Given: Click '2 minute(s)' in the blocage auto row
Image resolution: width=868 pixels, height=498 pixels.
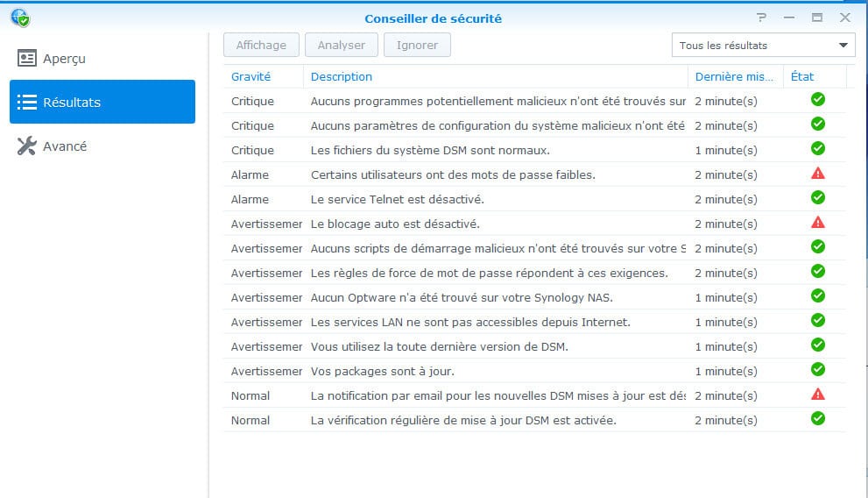Looking at the screenshot, I should tap(726, 224).
